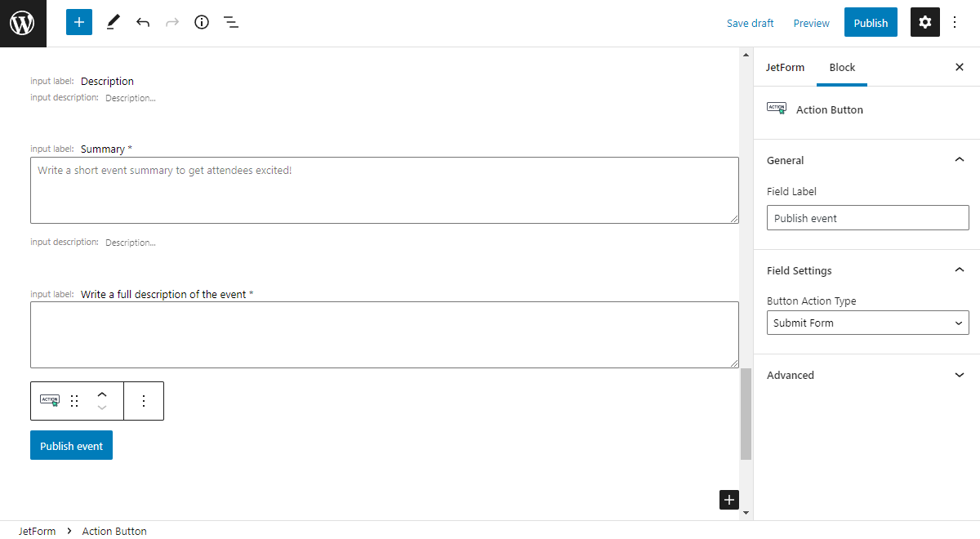
Task: Click the WordPress logo icon
Action: tap(22, 22)
